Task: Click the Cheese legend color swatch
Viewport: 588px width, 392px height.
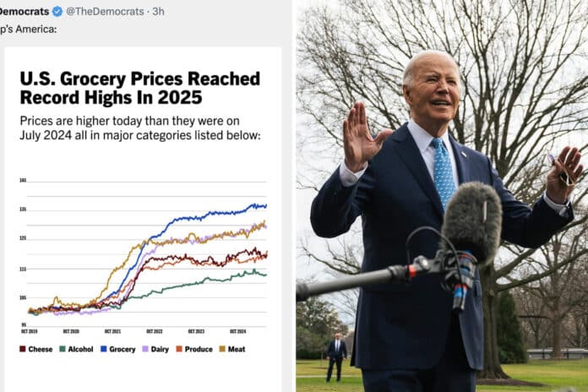Action: point(23,349)
